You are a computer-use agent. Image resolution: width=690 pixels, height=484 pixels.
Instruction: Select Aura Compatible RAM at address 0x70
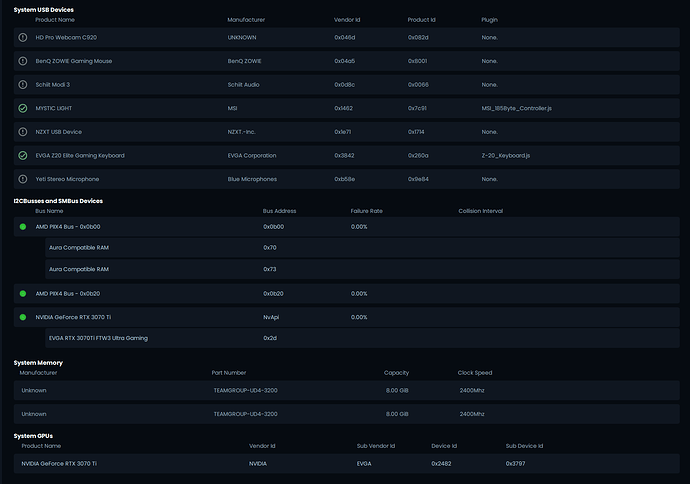[x=78, y=248]
